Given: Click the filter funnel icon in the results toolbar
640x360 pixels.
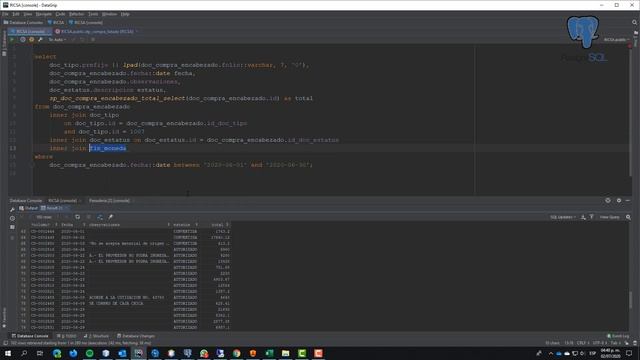Looking at the screenshot, I should 591,217.
